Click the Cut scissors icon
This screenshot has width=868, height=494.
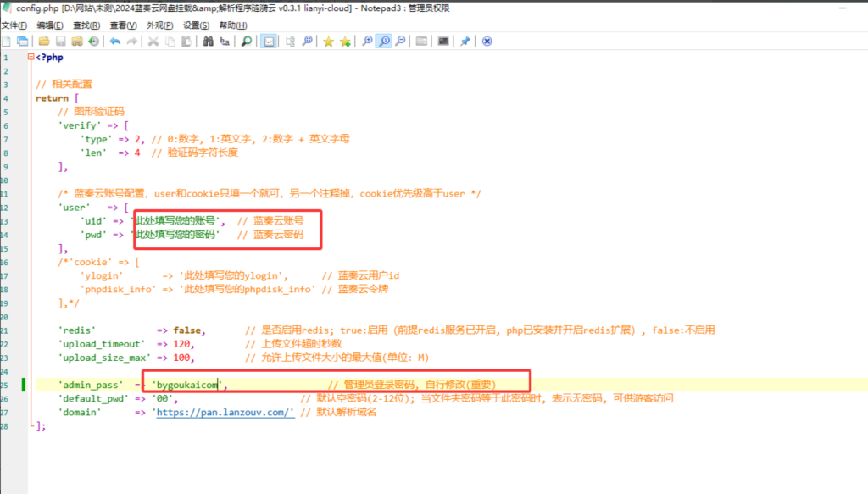pos(153,41)
